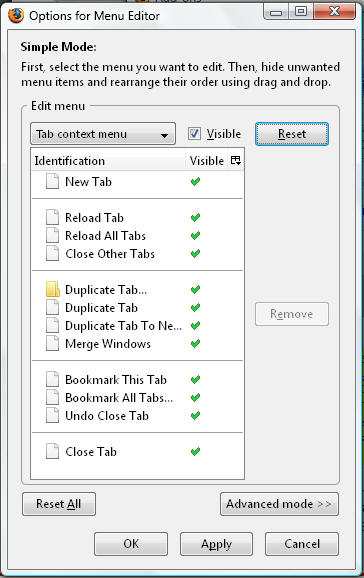364x578 pixels.
Task: Click the Reset button
Action: pyautogui.click(x=292, y=134)
